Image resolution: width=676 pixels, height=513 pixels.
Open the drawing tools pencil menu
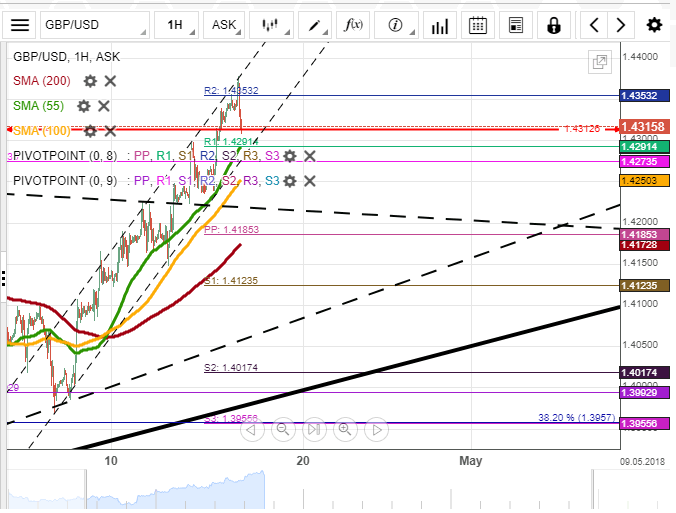pyautogui.click(x=314, y=24)
